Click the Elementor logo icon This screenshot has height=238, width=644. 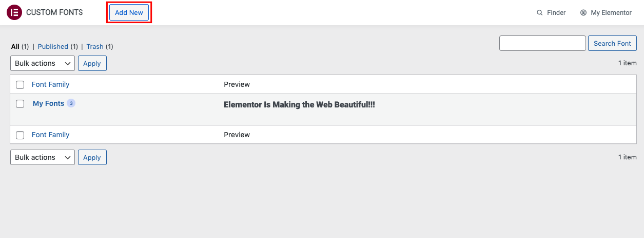14,12
